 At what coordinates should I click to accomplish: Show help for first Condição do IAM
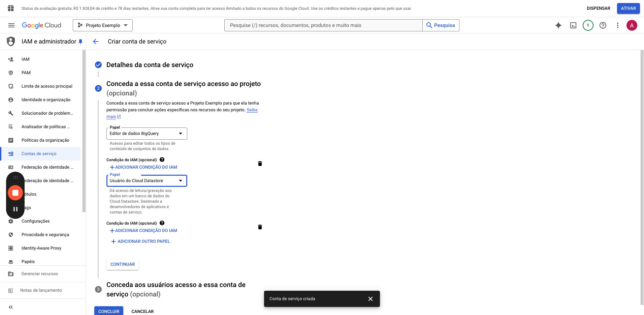coord(162,160)
